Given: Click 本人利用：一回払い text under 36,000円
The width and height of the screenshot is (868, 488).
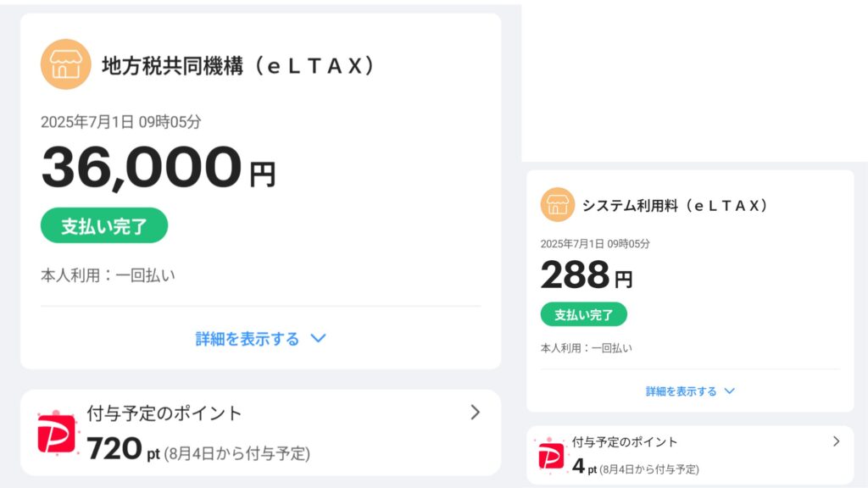Looking at the screenshot, I should click(108, 275).
